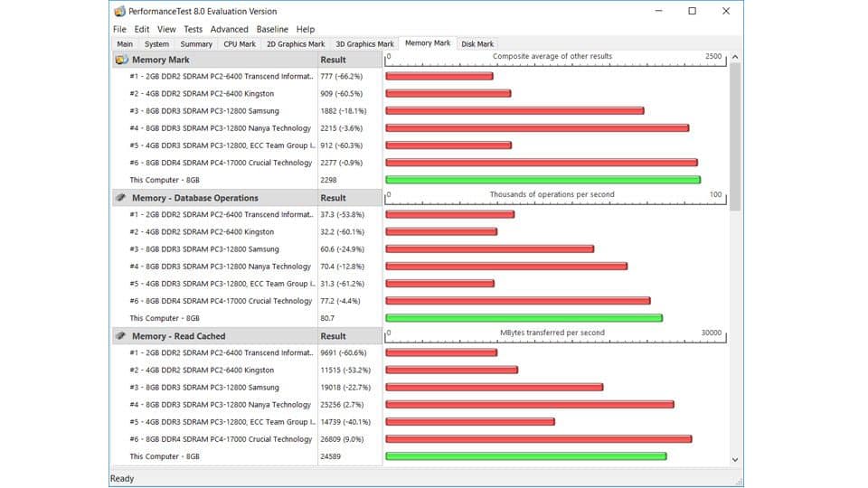
Task: Select Read Cached row #1 Transcend baseline
Action: pos(222,352)
